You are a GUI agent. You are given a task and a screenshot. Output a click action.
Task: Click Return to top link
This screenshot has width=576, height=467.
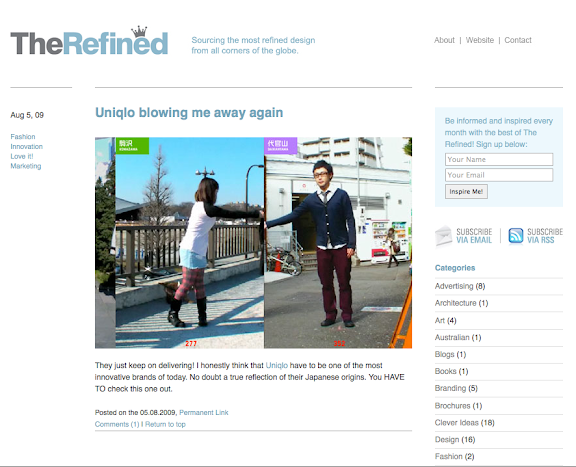click(165, 424)
